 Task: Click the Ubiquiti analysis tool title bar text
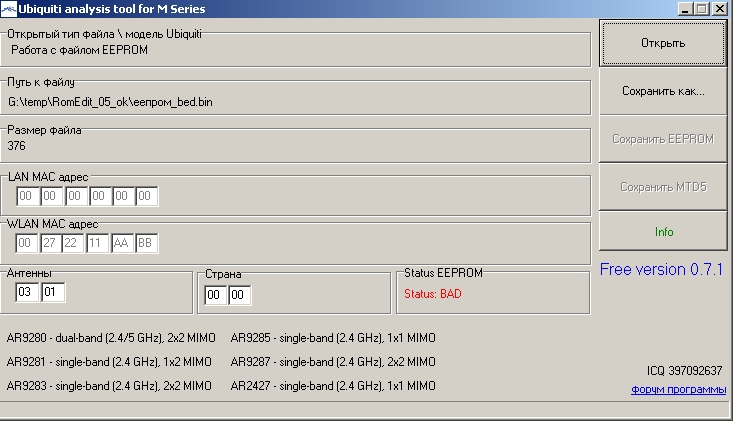coord(112,9)
